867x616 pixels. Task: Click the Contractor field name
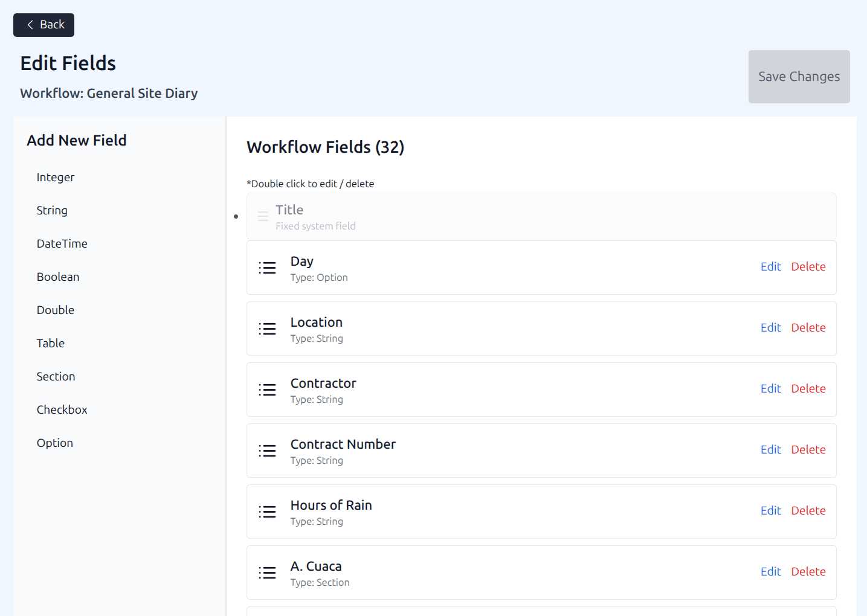323,383
